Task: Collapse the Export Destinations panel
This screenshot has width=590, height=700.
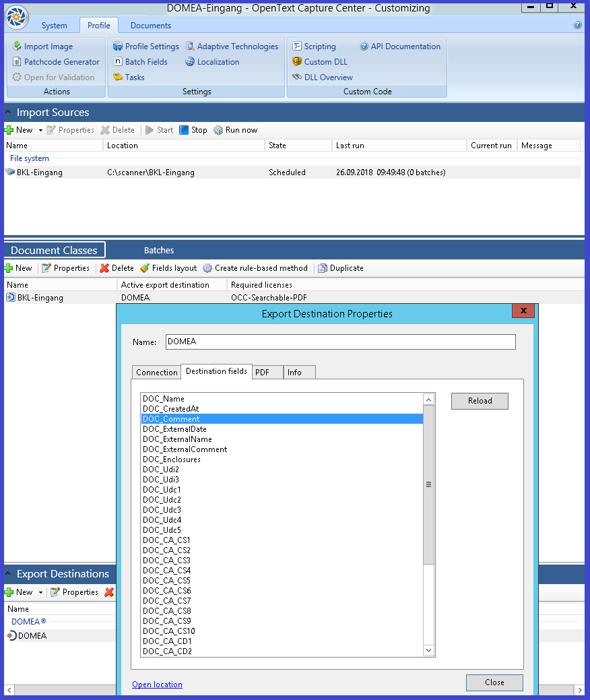Action: click(x=8, y=574)
